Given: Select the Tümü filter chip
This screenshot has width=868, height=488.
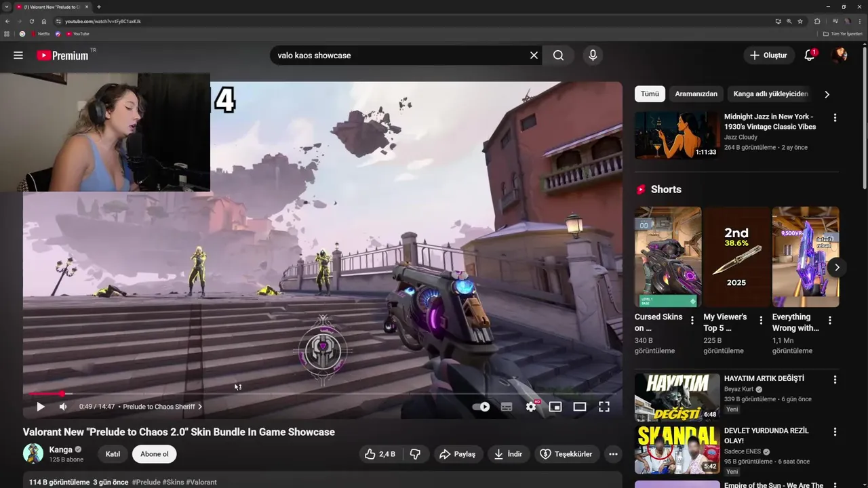Looking at the screenshot, I should pyautogui.click(x=650, y=94).
